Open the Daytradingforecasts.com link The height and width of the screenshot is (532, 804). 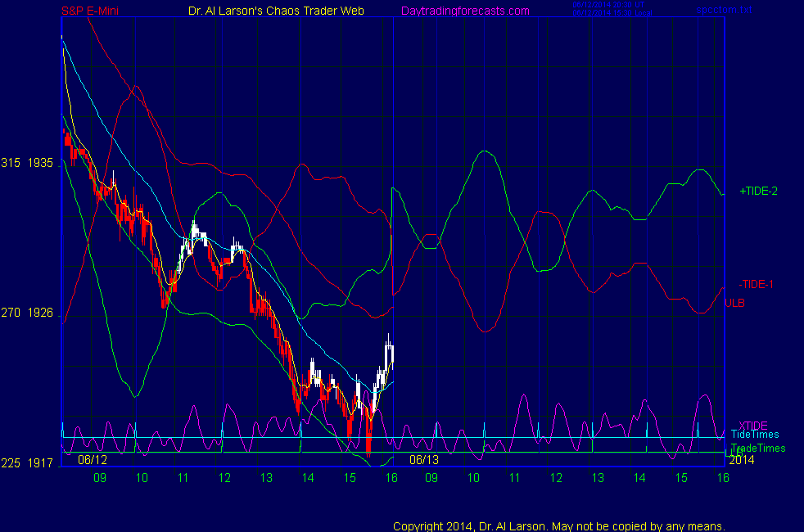[464, 11]
